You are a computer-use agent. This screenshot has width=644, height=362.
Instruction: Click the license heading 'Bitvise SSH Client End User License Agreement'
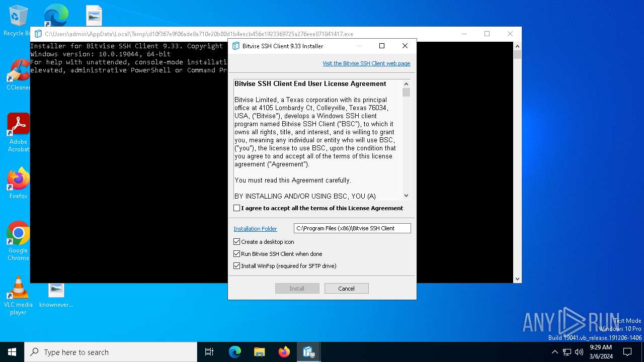click(x=310, y=84)
